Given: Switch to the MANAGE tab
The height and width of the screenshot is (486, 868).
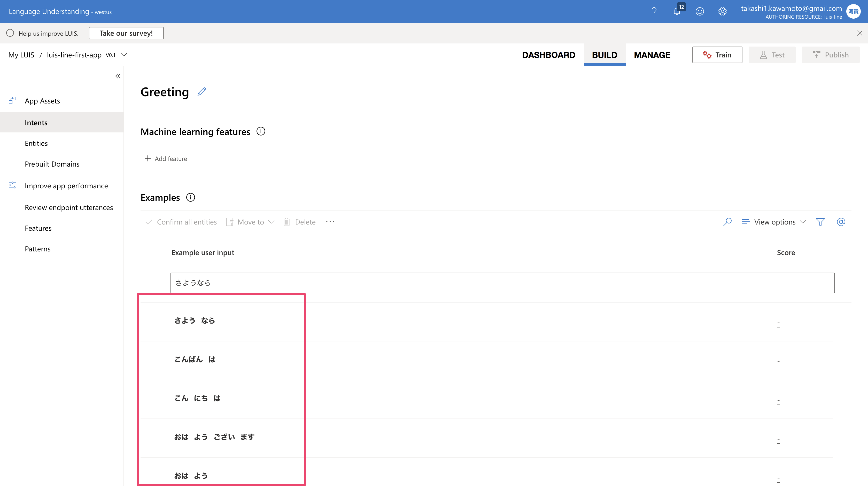Looking at the screenshot, I should pos(652,55).
